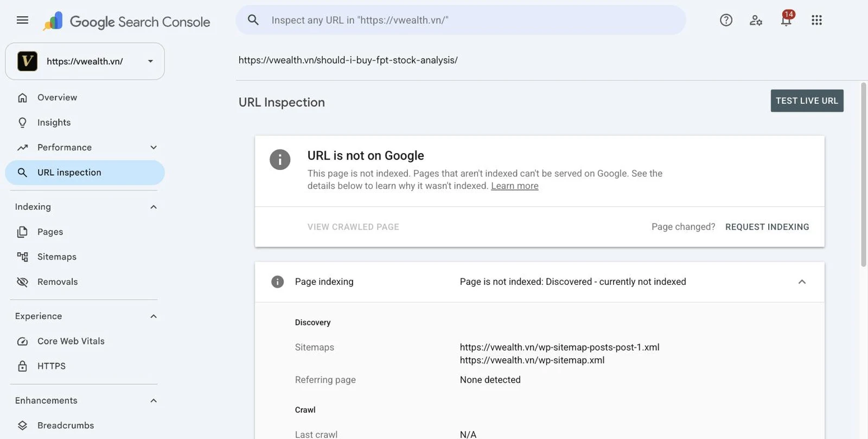Image resolution: width=868 pixels, height=439 pixels.
Task: Click the HTTPS padlock icon
Action: (x=22, y=366)
